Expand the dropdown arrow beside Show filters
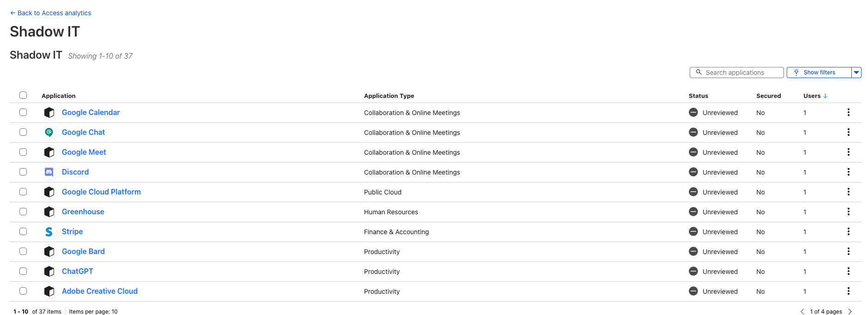The height and width of the screenshot is (315, 868). (856, 73)
